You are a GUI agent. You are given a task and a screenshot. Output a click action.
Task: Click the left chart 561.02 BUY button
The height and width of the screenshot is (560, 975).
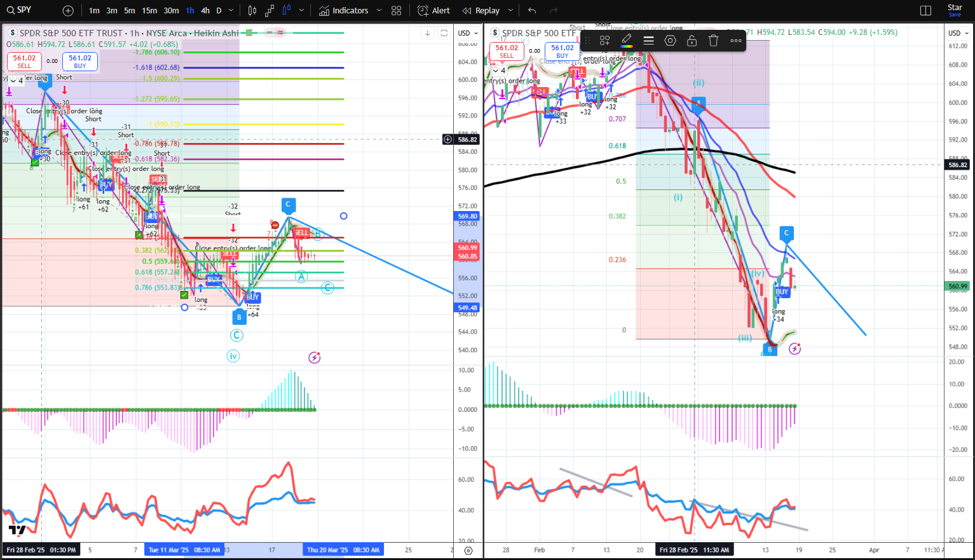(x=80, y=61)
